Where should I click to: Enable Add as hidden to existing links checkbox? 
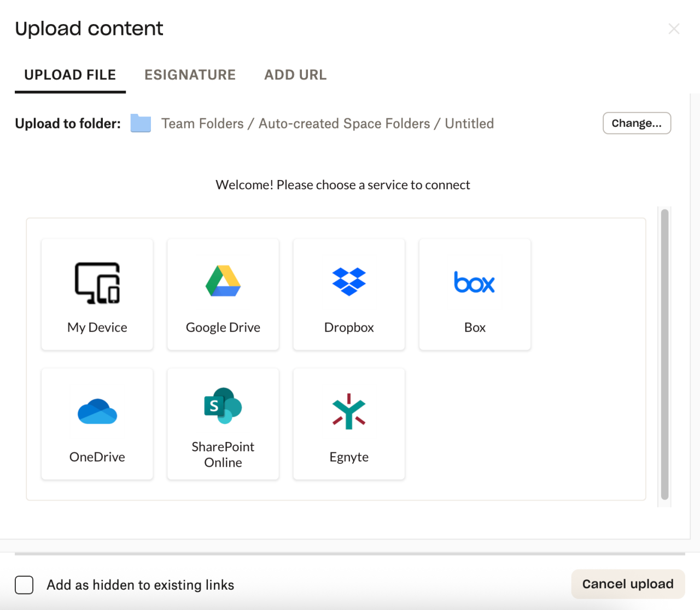[x=24, y=585]
